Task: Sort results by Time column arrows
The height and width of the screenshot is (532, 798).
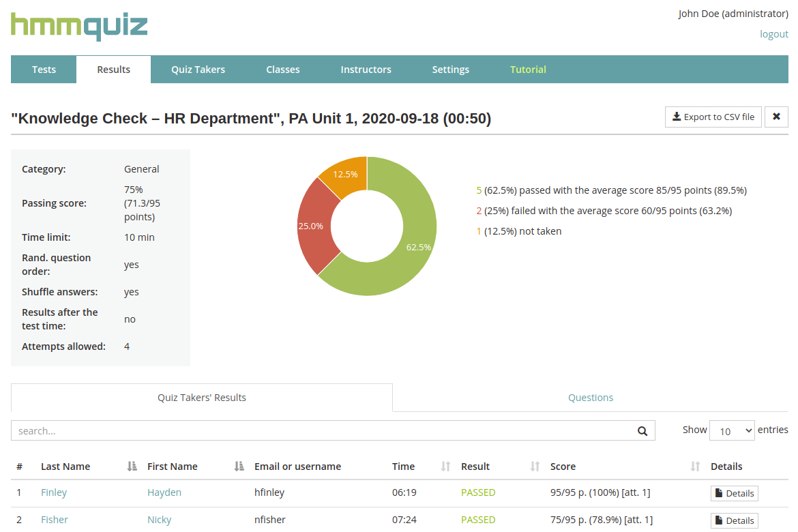Action: [x=445, y=467]
